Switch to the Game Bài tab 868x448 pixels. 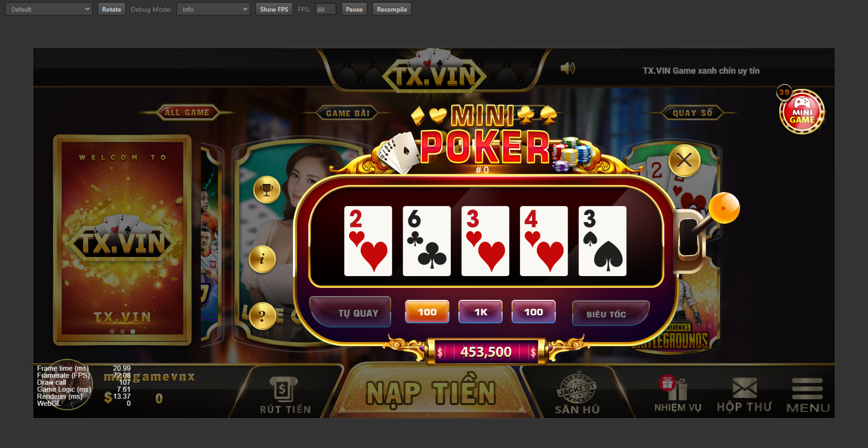348,113
